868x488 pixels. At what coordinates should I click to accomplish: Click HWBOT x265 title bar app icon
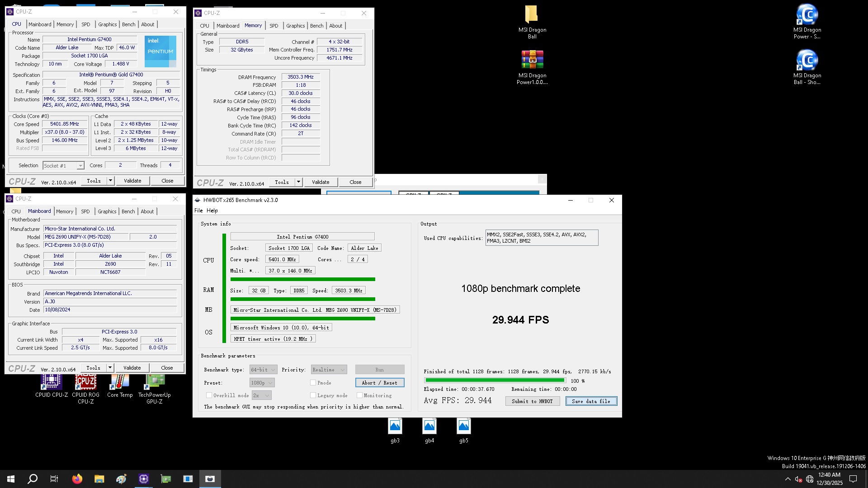[x=198, y=200]
